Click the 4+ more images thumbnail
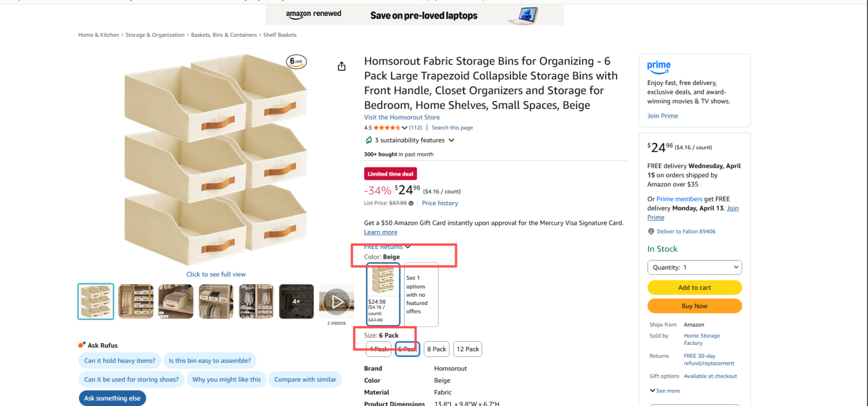The width and height of the screenshot is (868, 406). click(296, 301)
